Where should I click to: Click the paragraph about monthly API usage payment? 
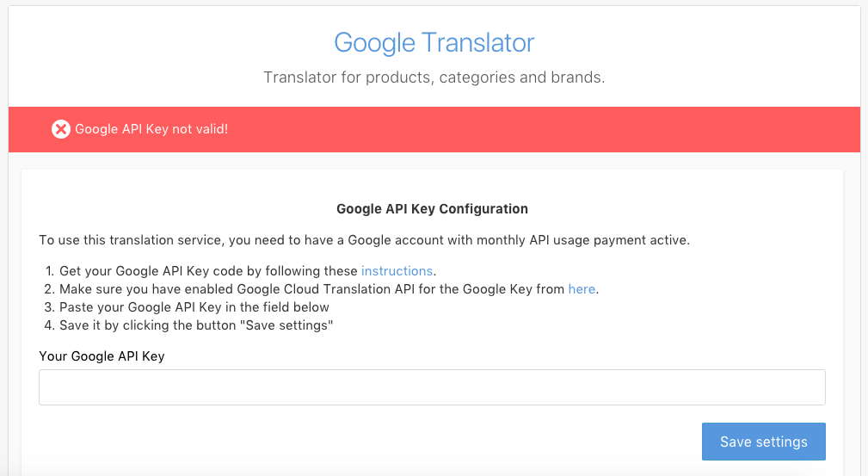pos(364,239)
